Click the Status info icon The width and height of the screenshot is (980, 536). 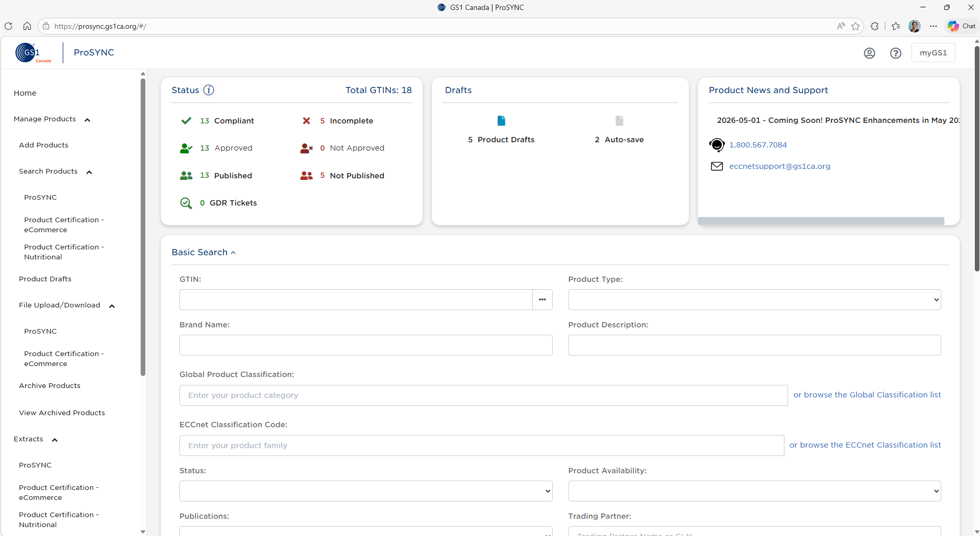[x=209, y=90]
